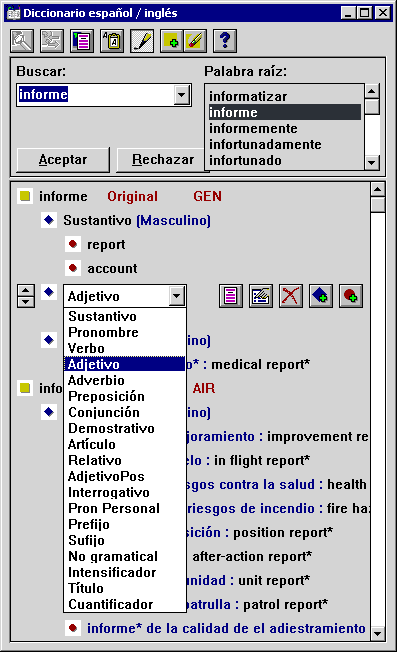Click the magenta document icon beside Adjetivo
Image resolution: width=397 pixels, height=652 pixels.
click(231, 296)
